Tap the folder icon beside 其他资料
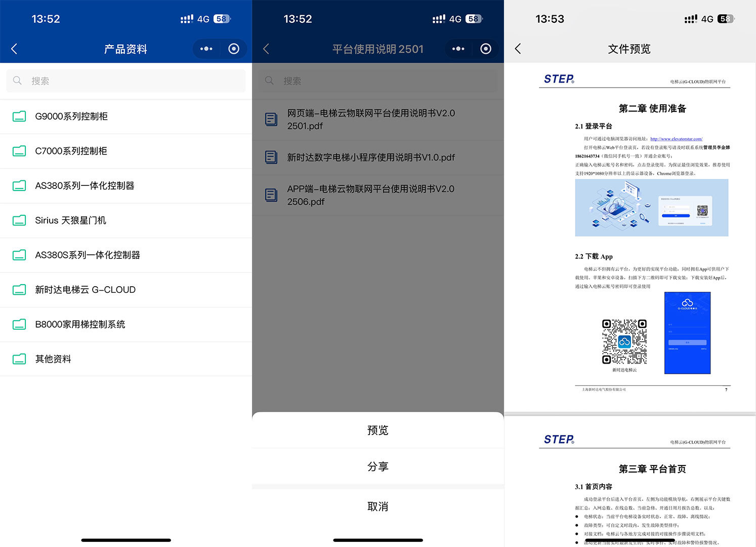Screen dimensions: 756x547 tap(19, 359)
